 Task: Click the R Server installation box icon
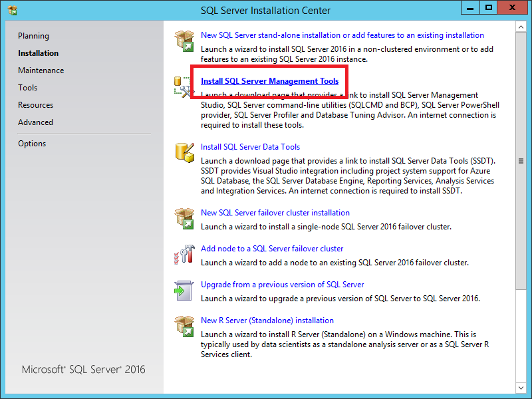click(184, 326)
